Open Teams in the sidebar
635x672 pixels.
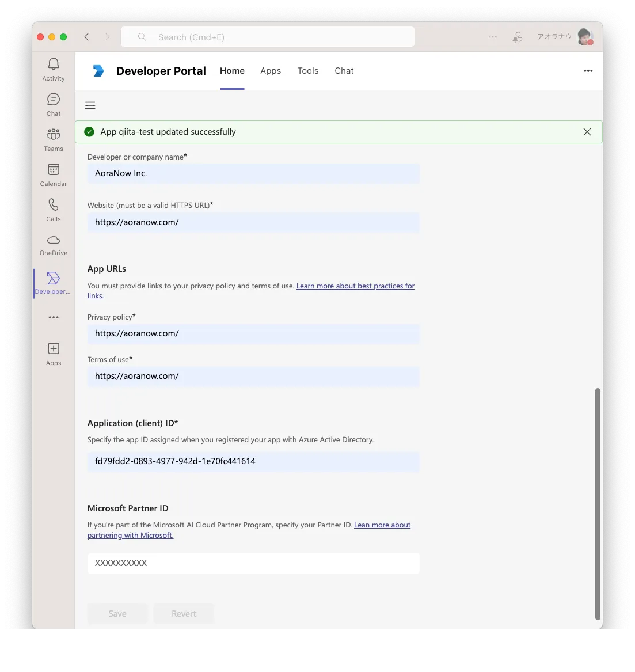pyautogui.click(x=53, y=140)
